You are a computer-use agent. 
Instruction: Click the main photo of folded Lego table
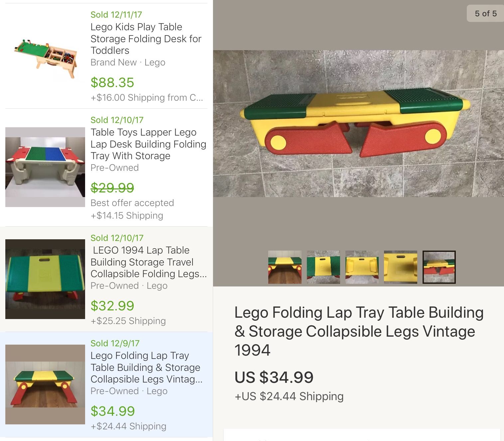358,124
